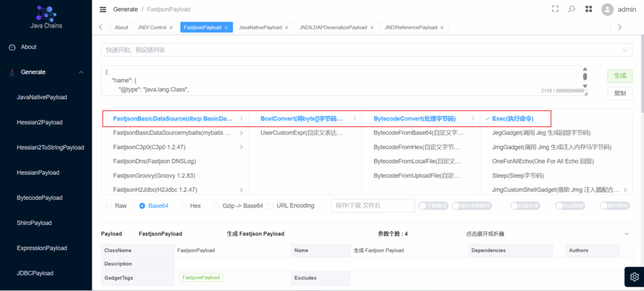Select the Hex encoding option

pos(184,206)
